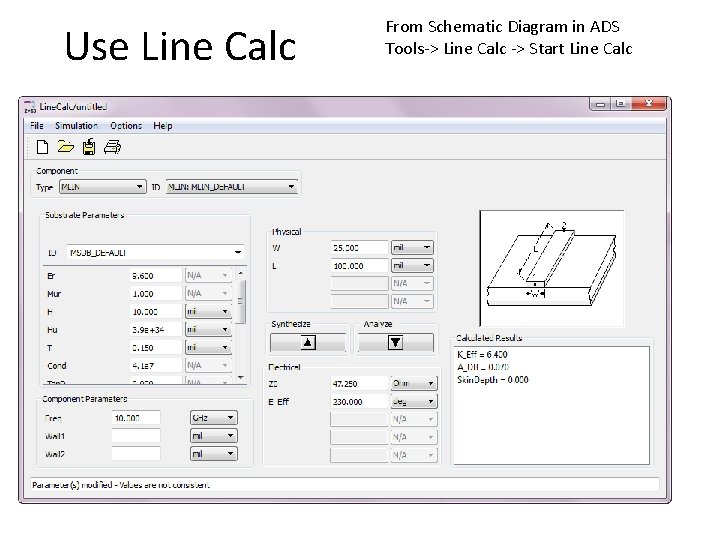Click the SkinDepth = 0.000 result text

pyautogui.click(x=493, y=380)
